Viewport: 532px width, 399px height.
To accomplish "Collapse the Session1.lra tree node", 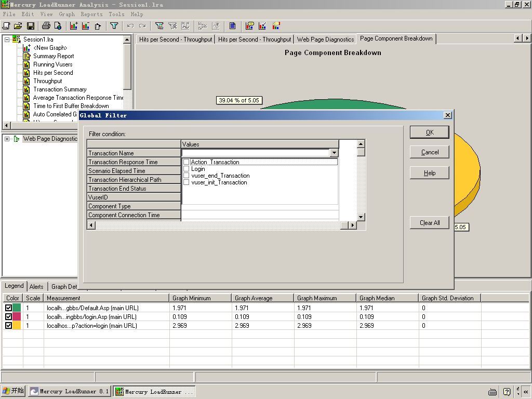I will [7, 39].
